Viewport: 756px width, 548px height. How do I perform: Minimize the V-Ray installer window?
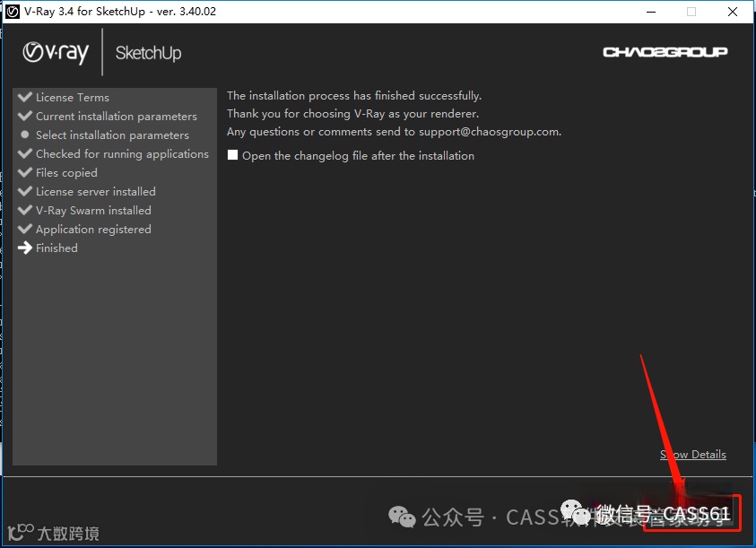coord(651,12)
